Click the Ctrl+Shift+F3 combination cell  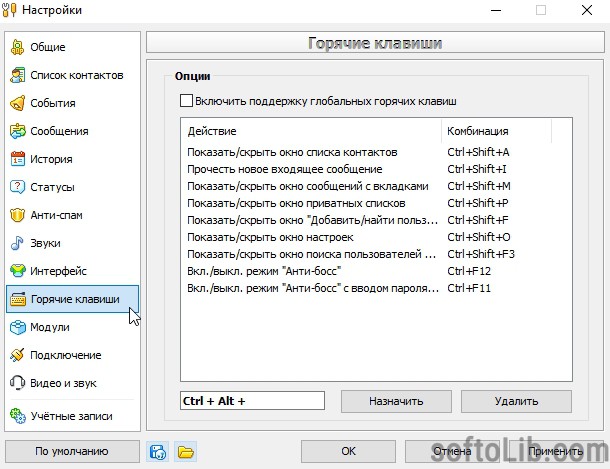coord(481,254)
